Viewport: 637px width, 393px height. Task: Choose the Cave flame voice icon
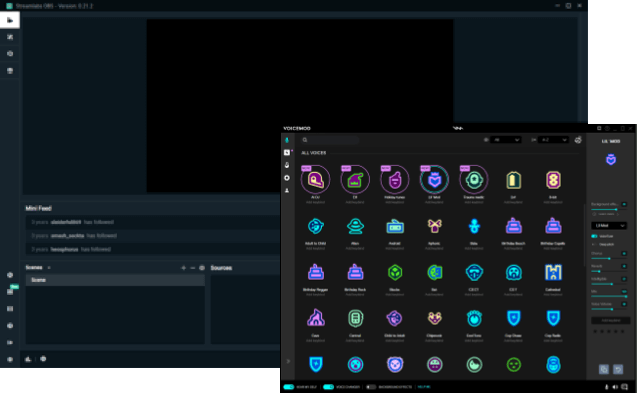click(x=316, y=318)
